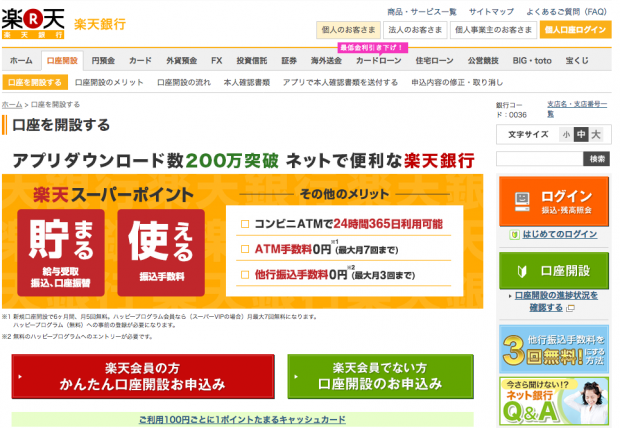Open the 公営競技 navigation tab

(483, 61)
